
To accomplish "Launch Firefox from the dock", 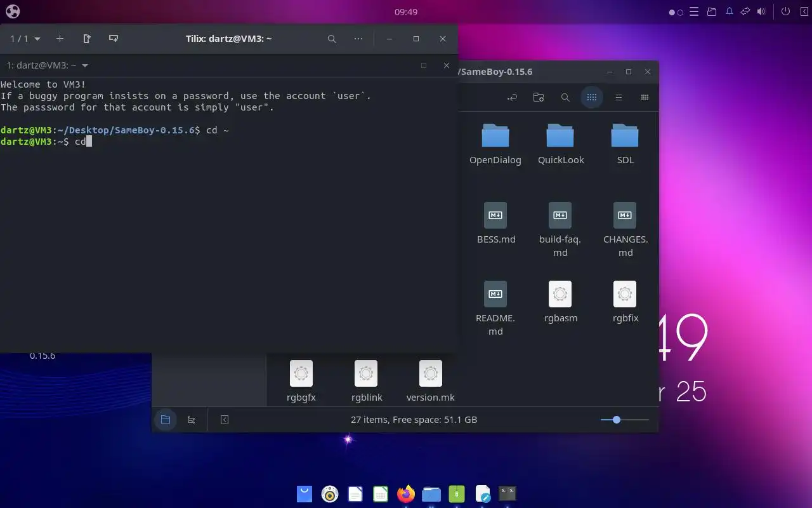I will point(406,493).
